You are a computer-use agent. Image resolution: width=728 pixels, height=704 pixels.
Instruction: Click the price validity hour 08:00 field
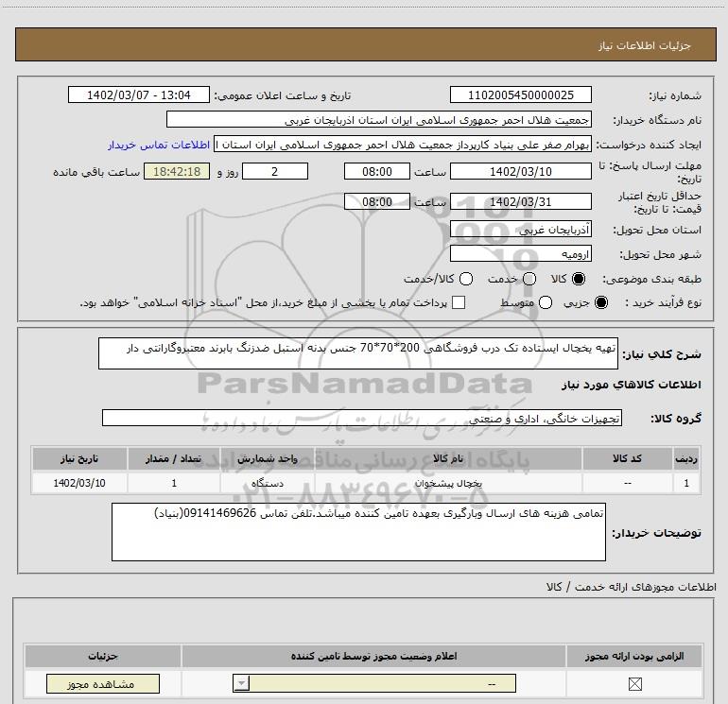(x=377, y=202)
